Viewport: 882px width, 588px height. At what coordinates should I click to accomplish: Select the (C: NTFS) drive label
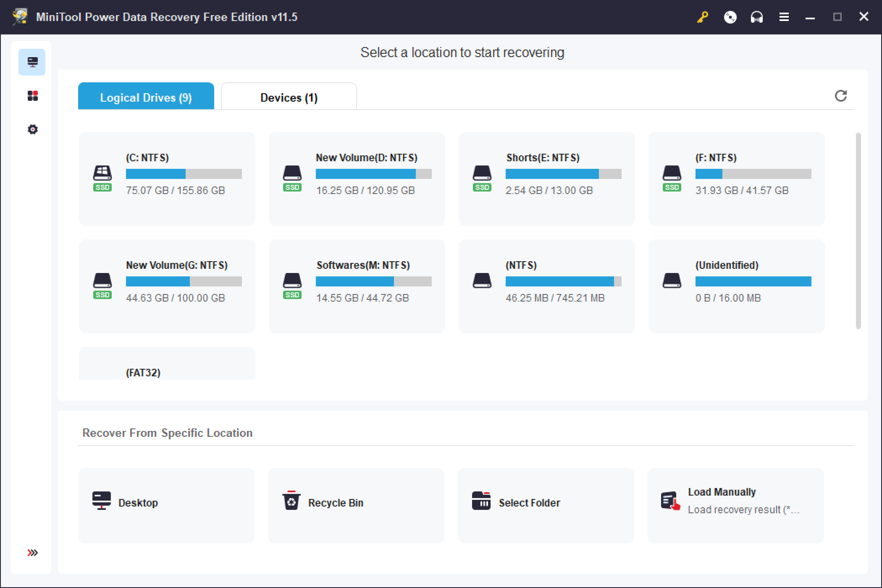click(x=147, y=157)
